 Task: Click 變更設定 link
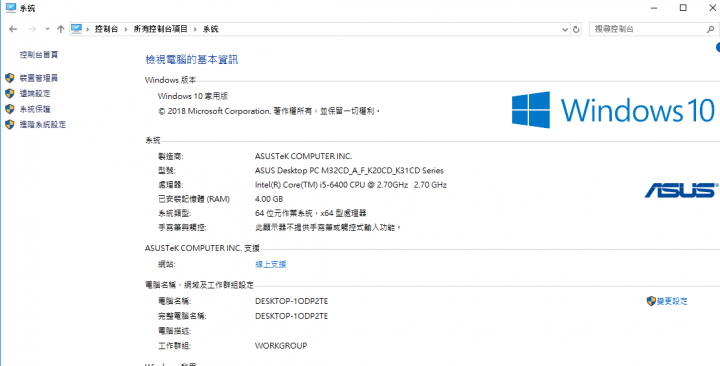pyautogui.click(x=672, y=301)
